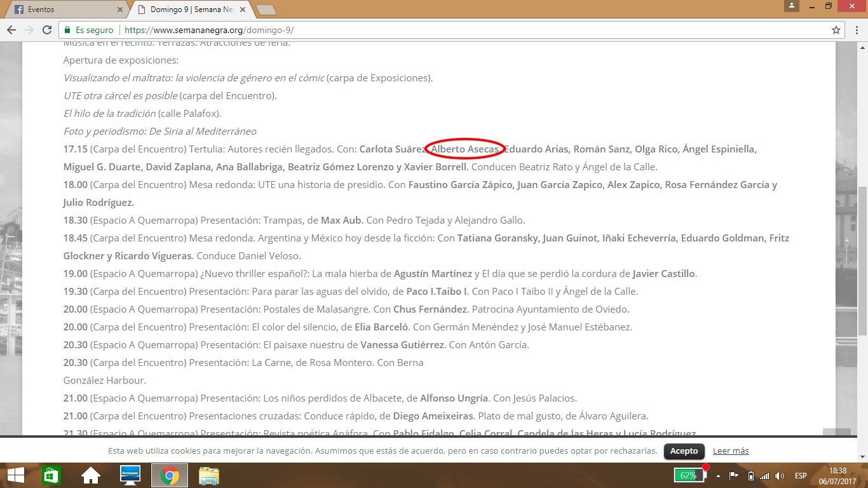
Task: Close the Domingo 9 Semana Negra tab
Action: point(243,10)
